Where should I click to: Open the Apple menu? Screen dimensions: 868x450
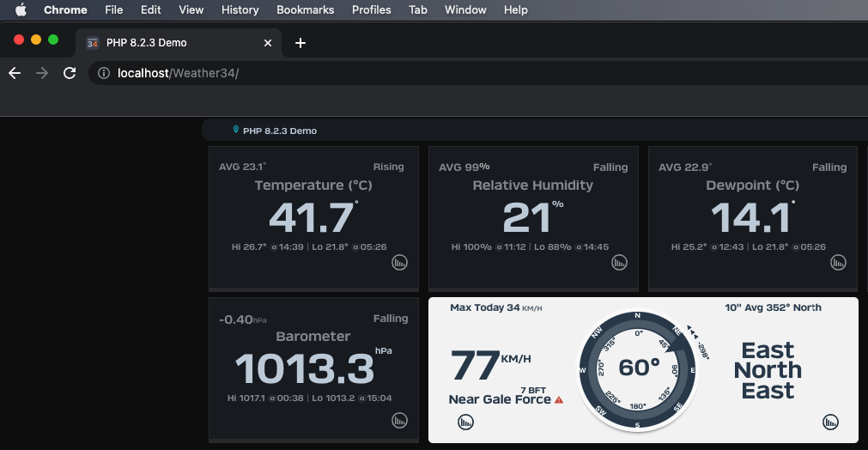click(x=21, y=9)
